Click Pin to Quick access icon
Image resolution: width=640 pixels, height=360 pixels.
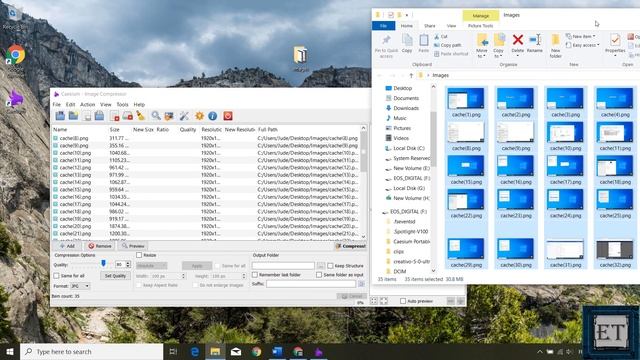[x=386, y=40]
